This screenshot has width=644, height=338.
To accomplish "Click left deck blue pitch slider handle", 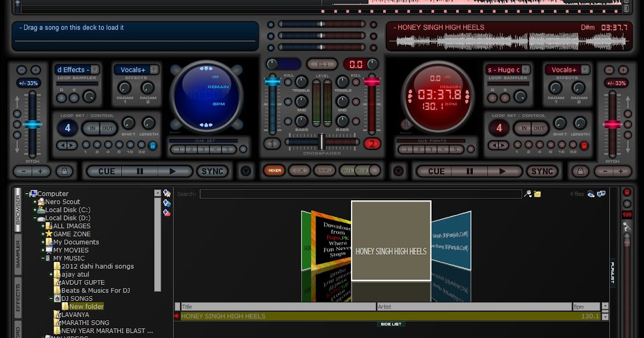I will (32, 124).
